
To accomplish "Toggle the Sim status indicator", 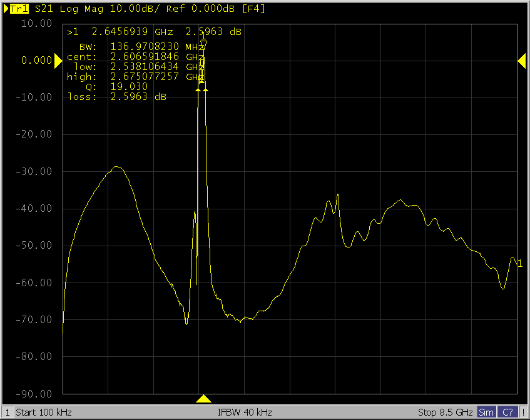I will 486,412.
